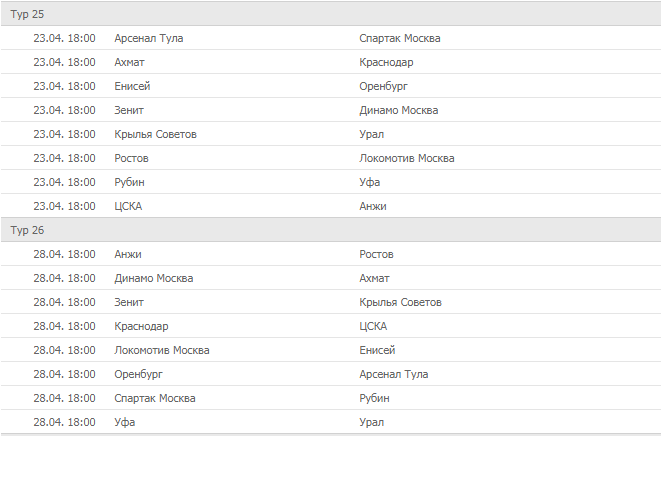This screenshot has height=480, width=663.
Task: Click the 23.04. 18:00 time of Зенит–Динамо Москва match
Action: point(64,110)
